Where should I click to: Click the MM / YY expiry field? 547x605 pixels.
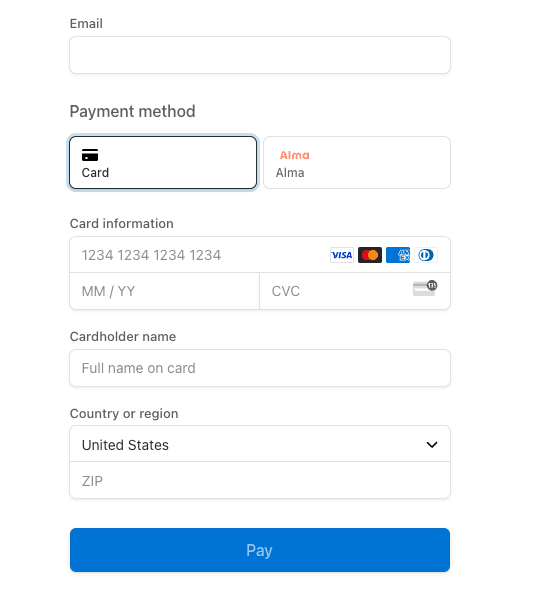[x=165, y=291]
